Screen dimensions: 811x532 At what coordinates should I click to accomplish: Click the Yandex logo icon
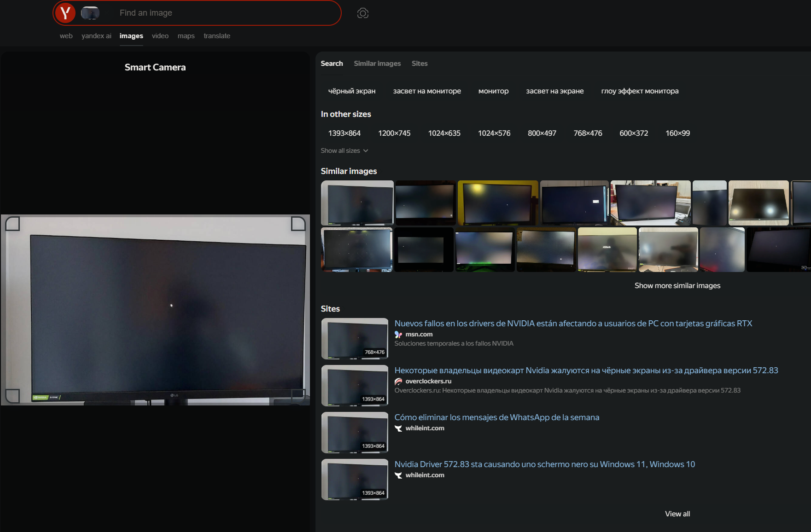65,13
